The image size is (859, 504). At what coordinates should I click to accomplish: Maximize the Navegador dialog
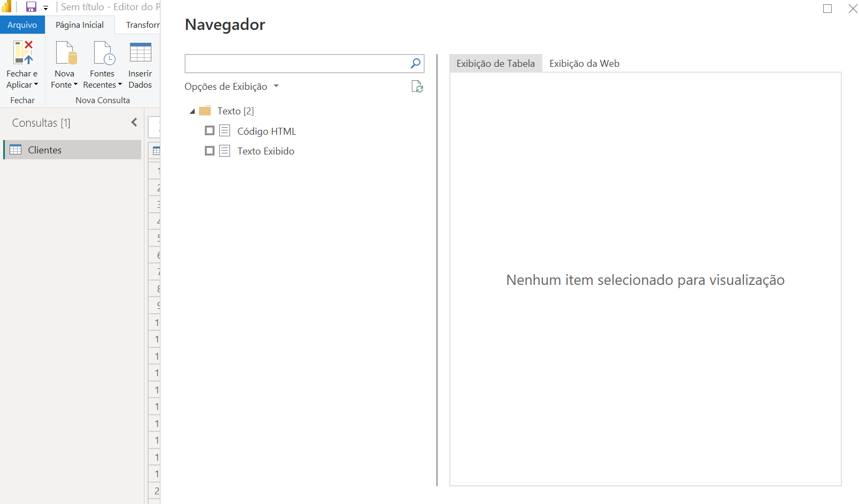point(827,9)
